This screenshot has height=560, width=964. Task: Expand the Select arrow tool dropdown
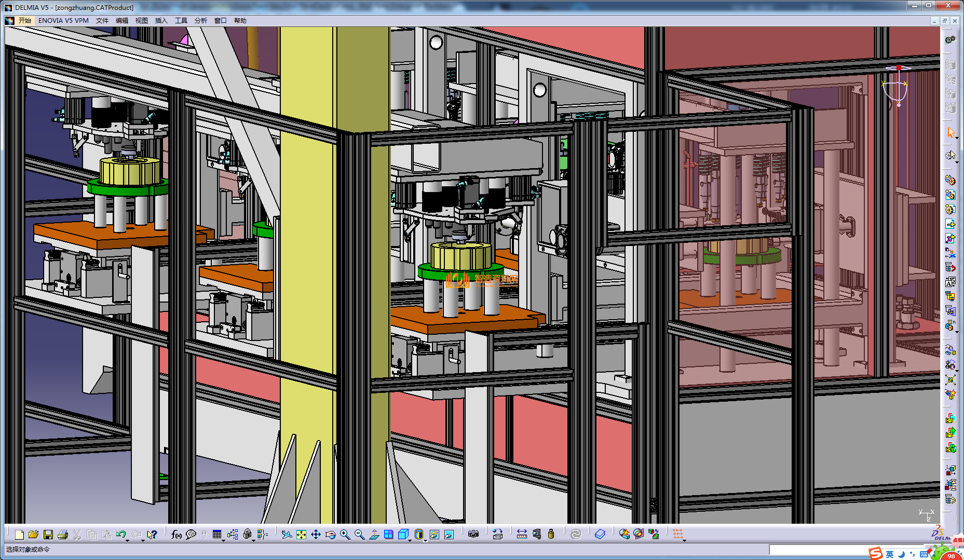(x=956, y=138)
